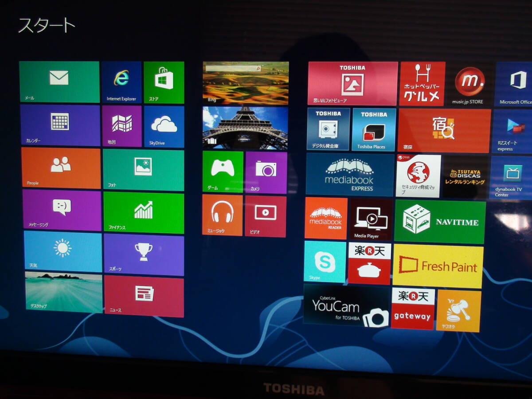Screen dimensions: 532x399
Task: Open the Messaging (メッセージング) tile
Action: click(62, 210)
